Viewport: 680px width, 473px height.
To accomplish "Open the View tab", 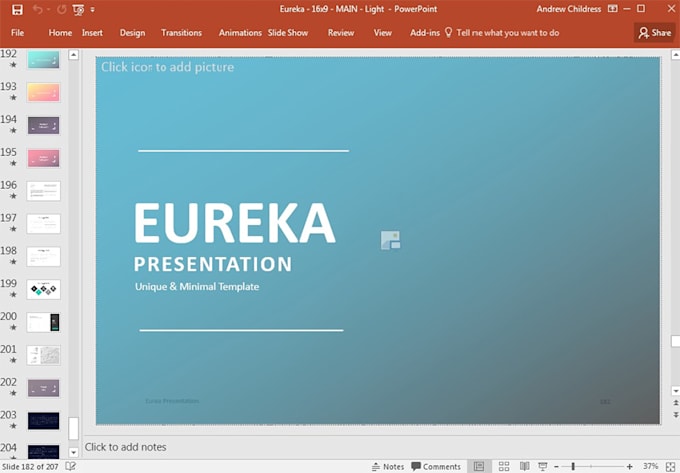I will click(x=382, y=33).
